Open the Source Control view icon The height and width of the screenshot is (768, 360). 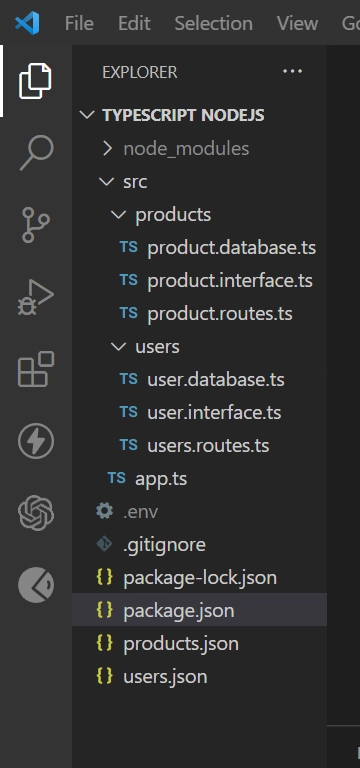36,225
